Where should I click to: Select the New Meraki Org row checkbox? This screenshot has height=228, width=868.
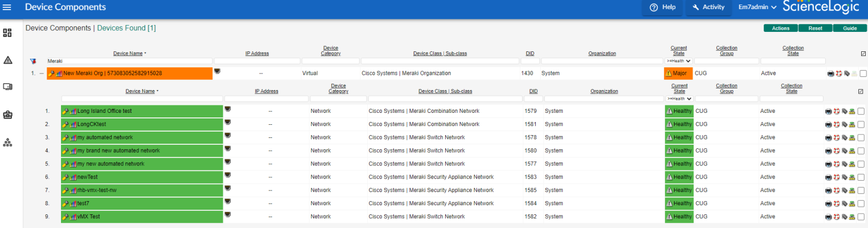coord(863,74)
